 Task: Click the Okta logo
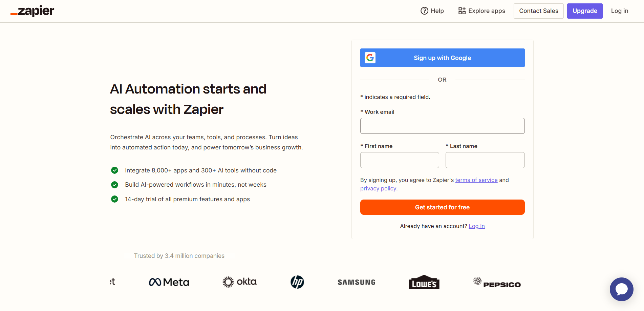tap(239, 282)
